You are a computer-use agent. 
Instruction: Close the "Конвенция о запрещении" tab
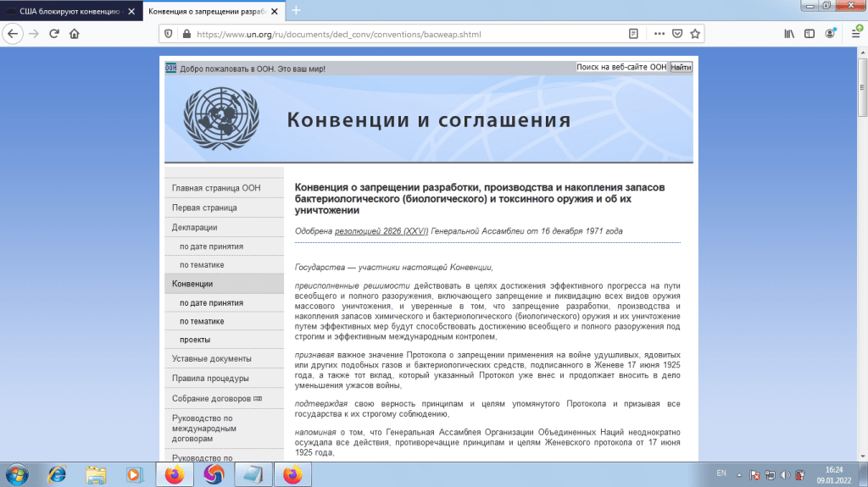point(274,11)
